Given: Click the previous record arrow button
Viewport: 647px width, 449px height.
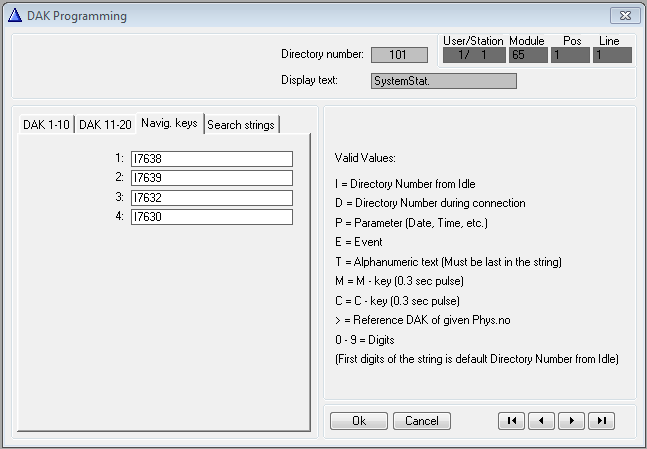Looking at the screenshot, I should [541, 421].
